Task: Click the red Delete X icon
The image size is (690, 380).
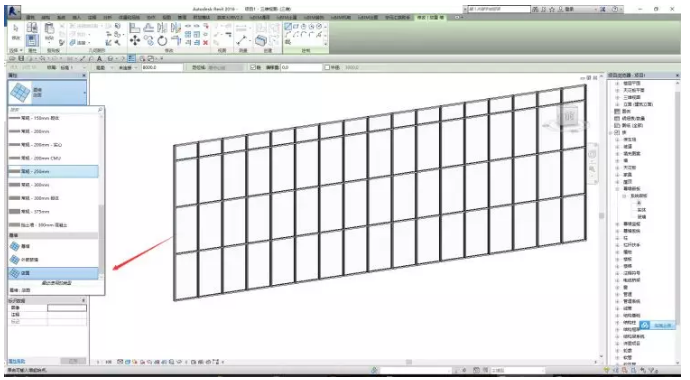Action: click(205, 43)
